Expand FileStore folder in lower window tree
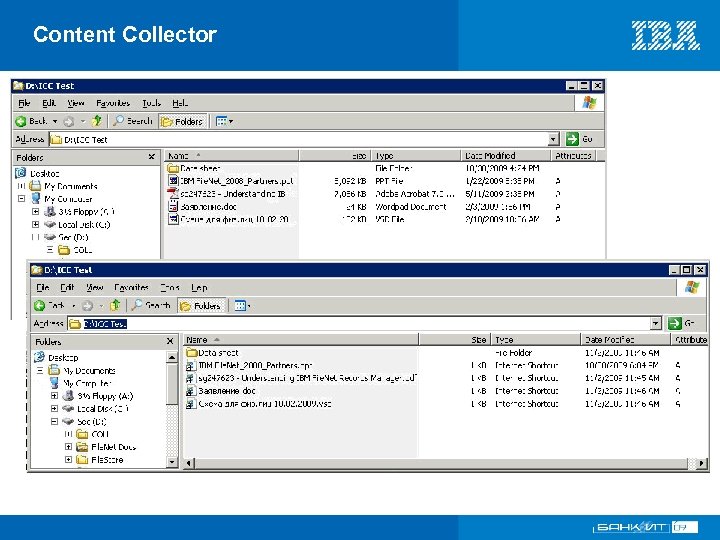The height and width of the screenshot is (540, 720). click(x=68, y=459)
